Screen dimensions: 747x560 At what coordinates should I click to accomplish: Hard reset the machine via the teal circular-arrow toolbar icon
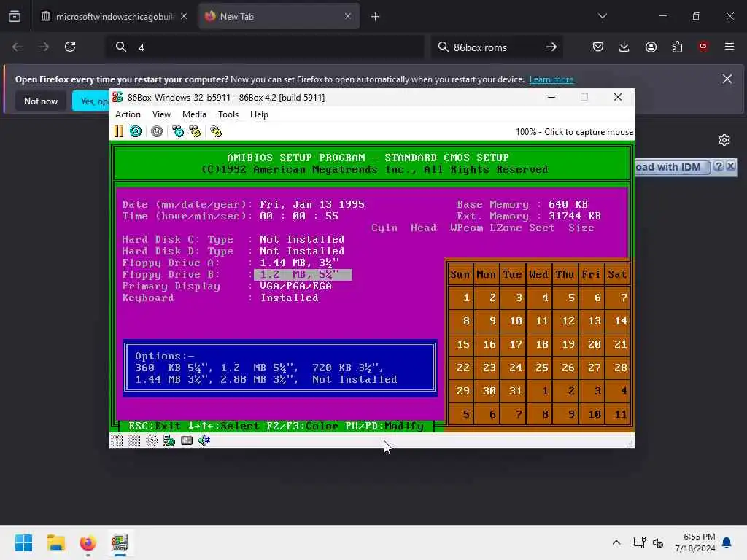pyautogui.click(x=136, y=131)
